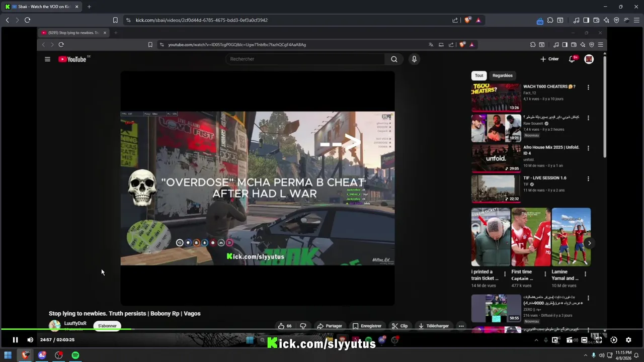Image resolution: width=644 pixels, height=362 pixels.
Task: Open the YouTube voice search microphone
Action: (x=414, y=59)
